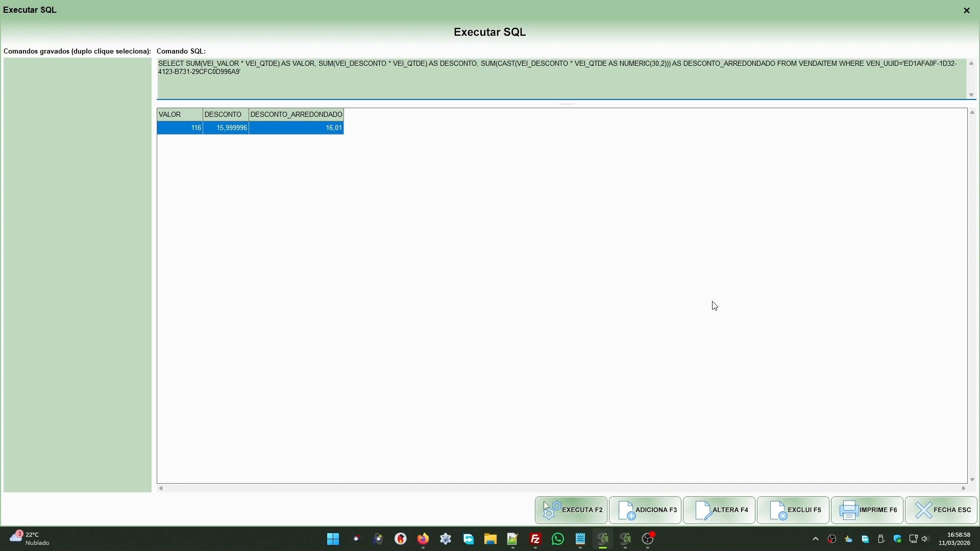
Task: Click the DESCONTO_ARREDONDADO column header
Action: pyautogui.click(x=296, y=114)
